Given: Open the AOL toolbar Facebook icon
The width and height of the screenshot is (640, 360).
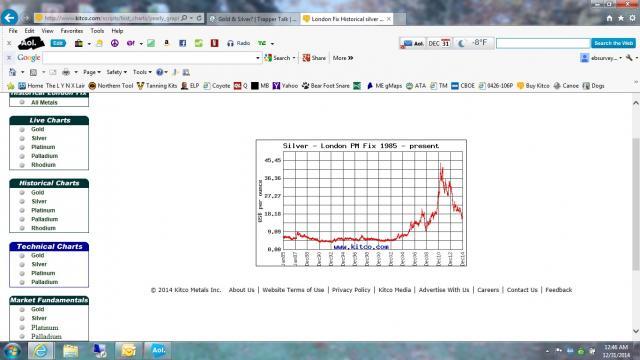Looking at the screenshot, I should [182, 43].
